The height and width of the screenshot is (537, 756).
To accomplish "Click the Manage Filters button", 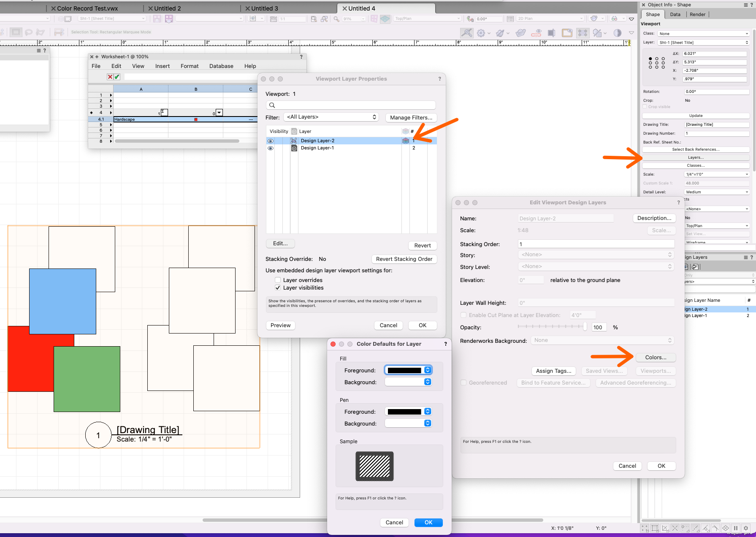I will [x=411, y=117].
